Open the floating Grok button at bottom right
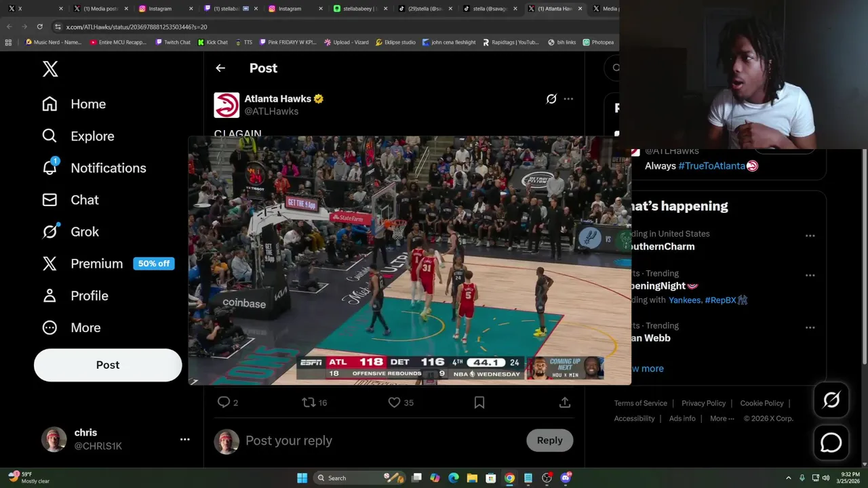Image resolution: width=868 pixels, height=488 pixels. [831, 400]
